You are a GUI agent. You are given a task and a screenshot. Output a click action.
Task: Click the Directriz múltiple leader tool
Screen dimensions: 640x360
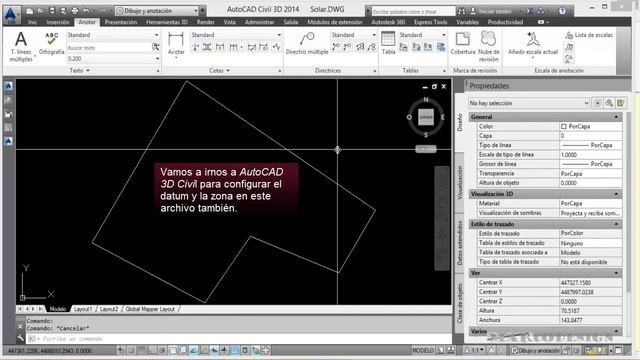pyautogui.click(x=307, y=43)
